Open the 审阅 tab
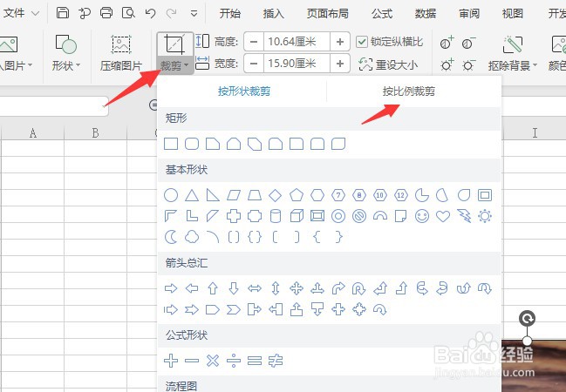 point(469,14)
